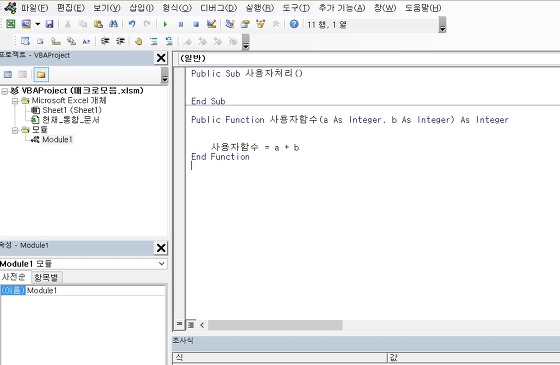The image size is (560, 365).
Task: Collapse the VBAProject root node
Action: [x=4, y=91]
